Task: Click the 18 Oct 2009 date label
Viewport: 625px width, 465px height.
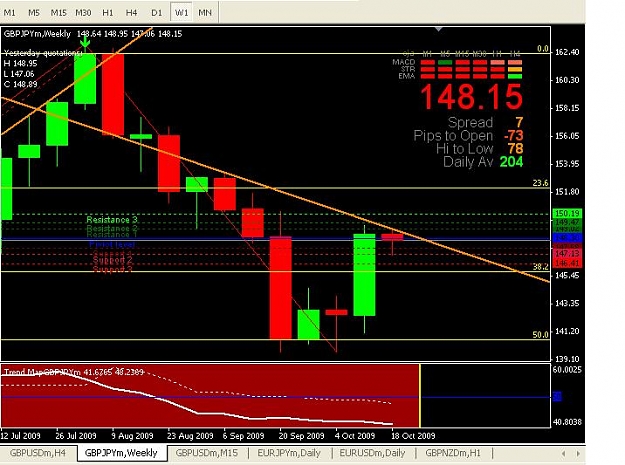Action: [413, 436]
